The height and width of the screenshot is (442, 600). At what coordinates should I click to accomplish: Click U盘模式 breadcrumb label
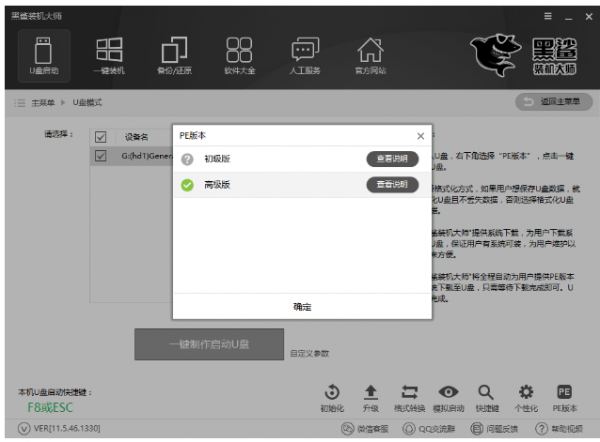[x=87, y=103]
